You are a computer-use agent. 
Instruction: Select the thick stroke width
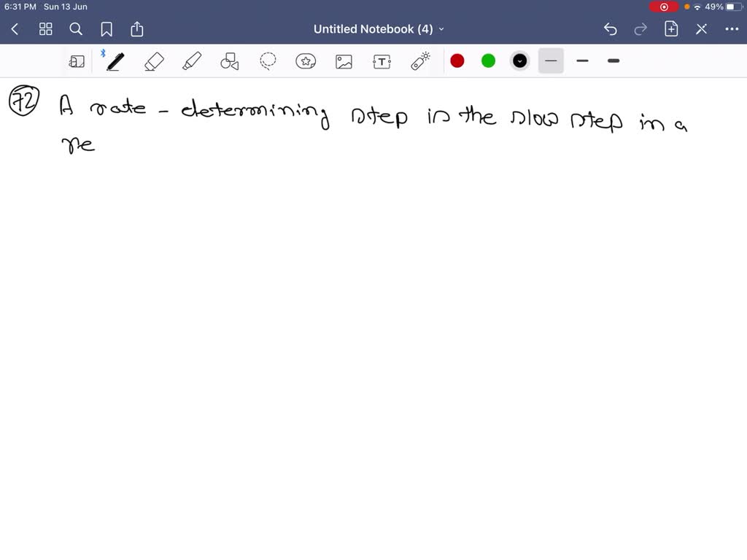point(614,61)
